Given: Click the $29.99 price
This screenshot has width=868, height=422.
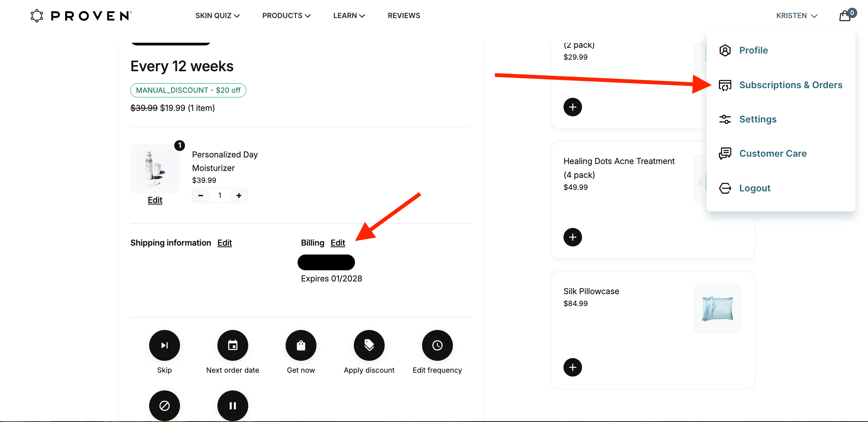Looking at the screenshot, I should coord(575,57).
